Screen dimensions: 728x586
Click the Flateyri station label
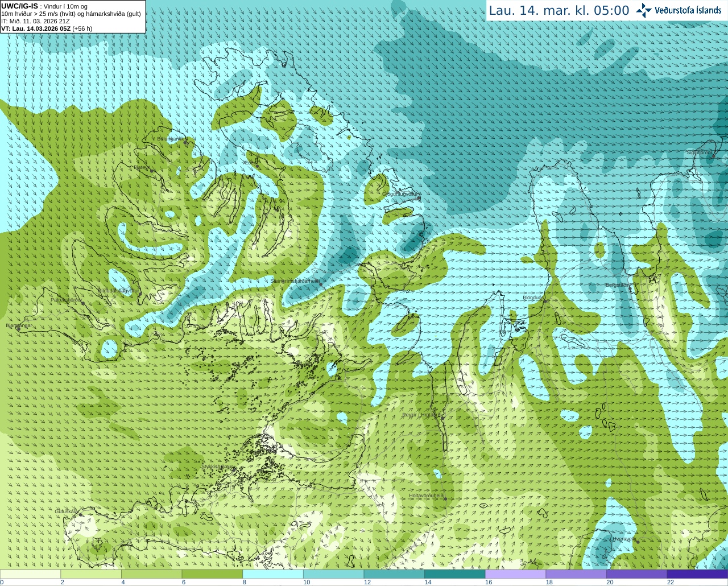[142, 167]
